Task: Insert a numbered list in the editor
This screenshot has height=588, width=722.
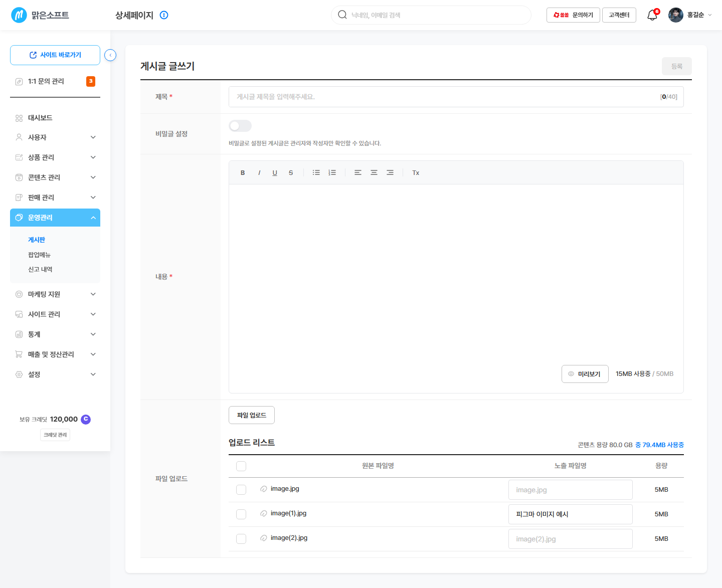Action: [x=332, y=172]
